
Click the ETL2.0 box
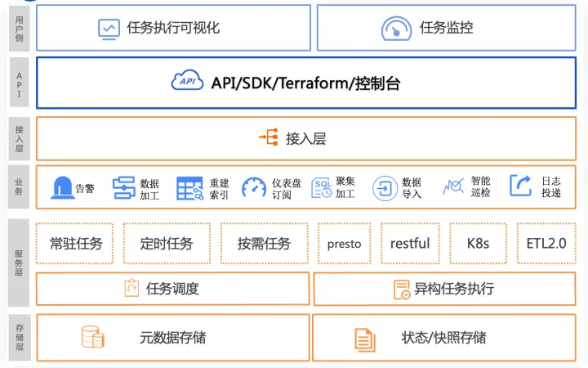[546, 244]
